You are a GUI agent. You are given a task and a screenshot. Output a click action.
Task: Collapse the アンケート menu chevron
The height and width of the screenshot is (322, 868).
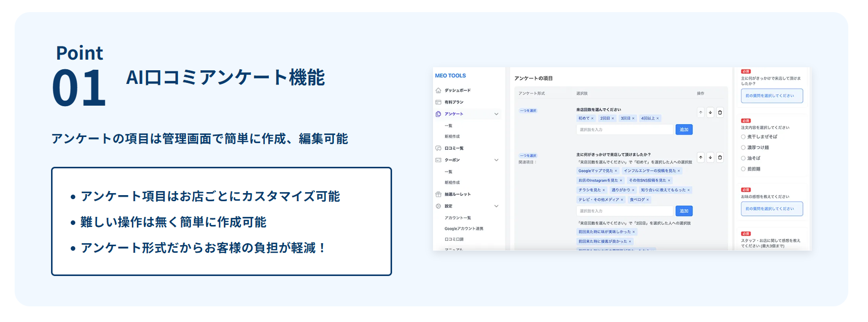(x=496, y=114)
